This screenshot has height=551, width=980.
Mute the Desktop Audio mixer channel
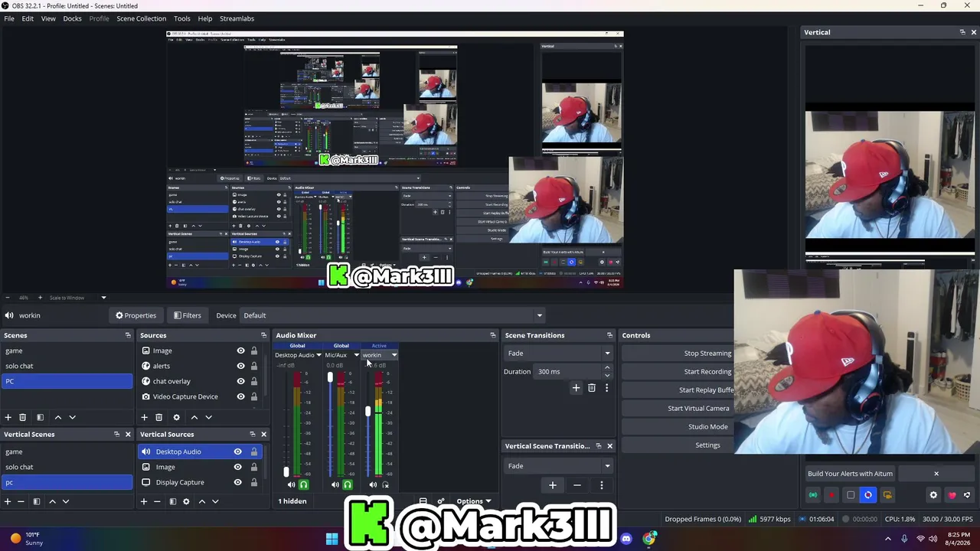click(291, 484)
